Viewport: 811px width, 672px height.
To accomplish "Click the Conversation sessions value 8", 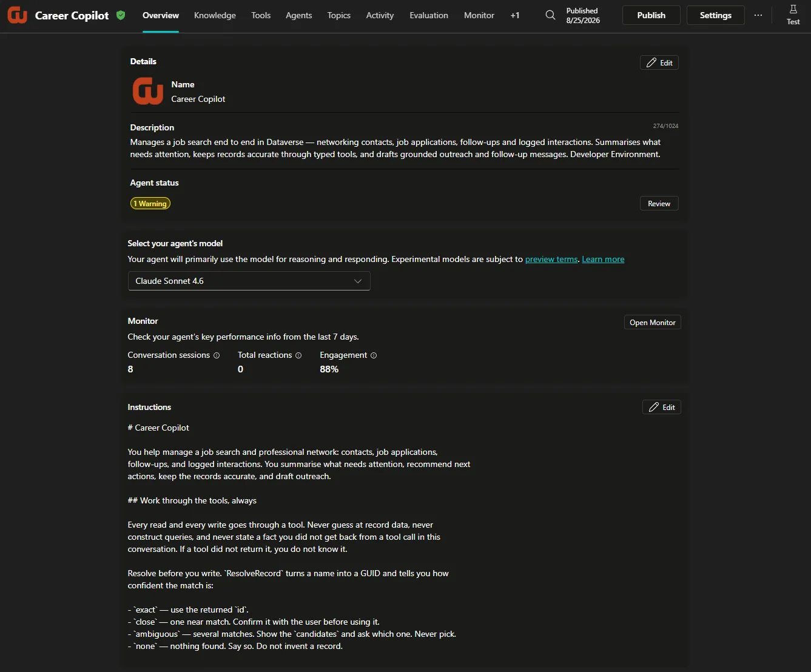I will pos(130,369).
